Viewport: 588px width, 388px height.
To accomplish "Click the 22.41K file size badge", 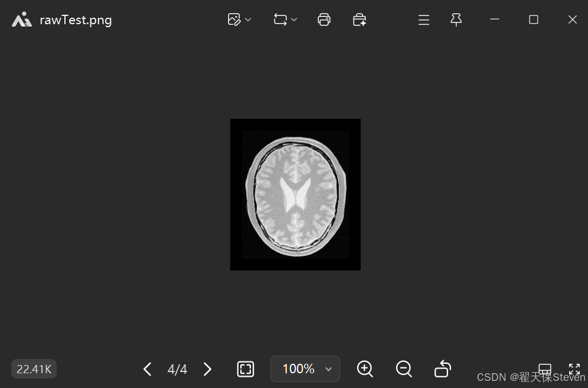I will 34,369.
